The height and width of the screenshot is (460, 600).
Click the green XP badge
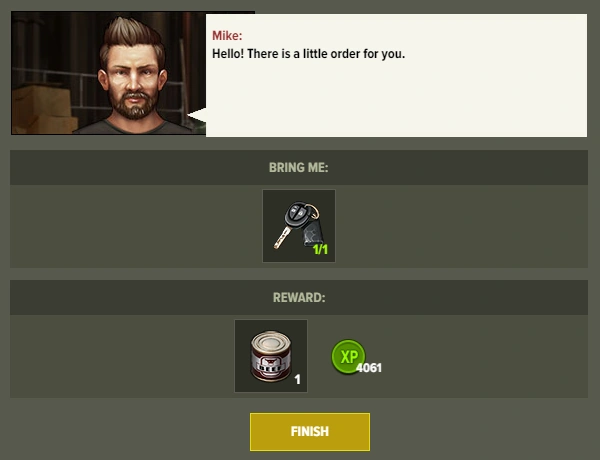tap(348, 356)
